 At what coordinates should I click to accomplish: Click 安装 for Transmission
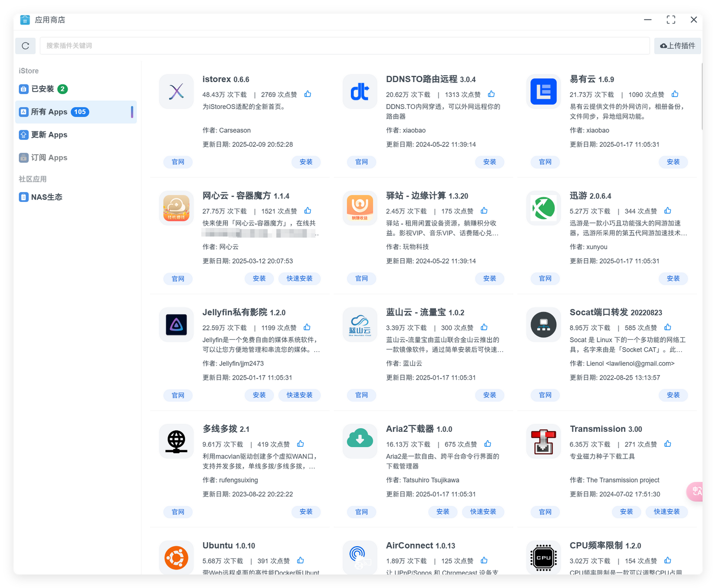(x=626, y=512)
